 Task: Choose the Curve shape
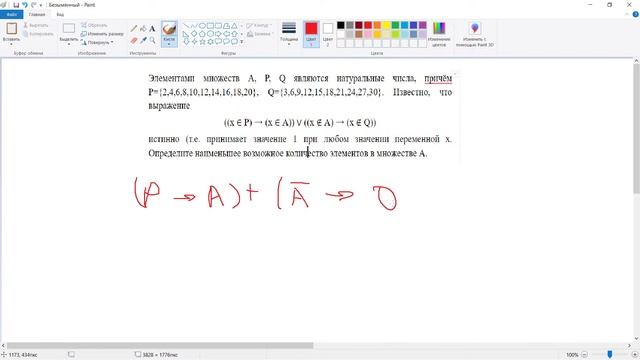point(194,26)
